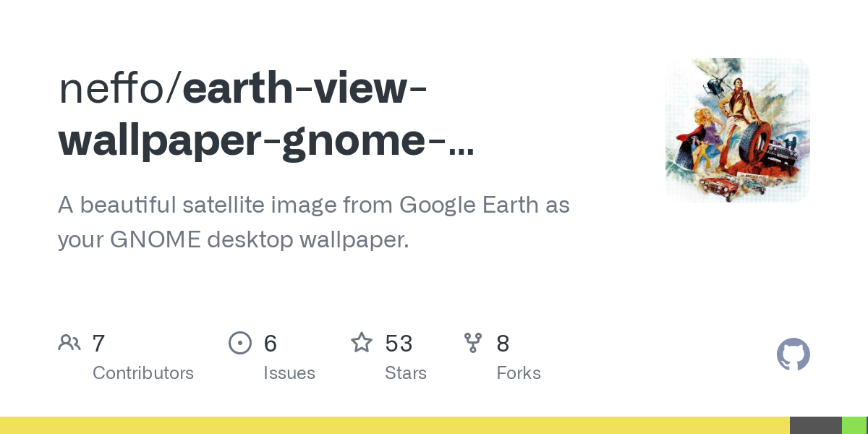Select the Forks label

point(519,373)
